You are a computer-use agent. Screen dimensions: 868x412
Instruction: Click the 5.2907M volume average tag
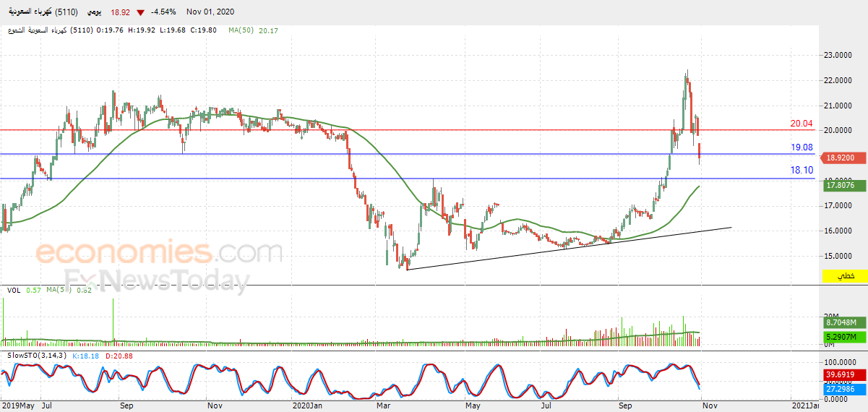coord(845,338)
